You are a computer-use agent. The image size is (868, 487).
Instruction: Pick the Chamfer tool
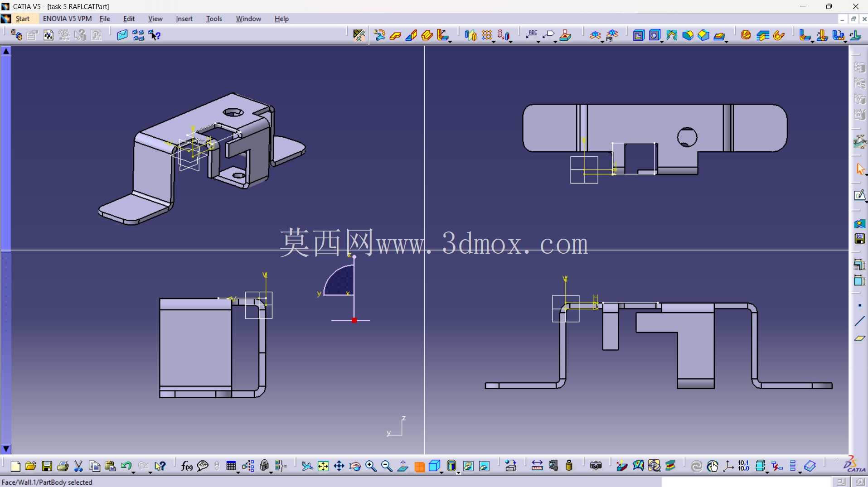coord(703,35)
